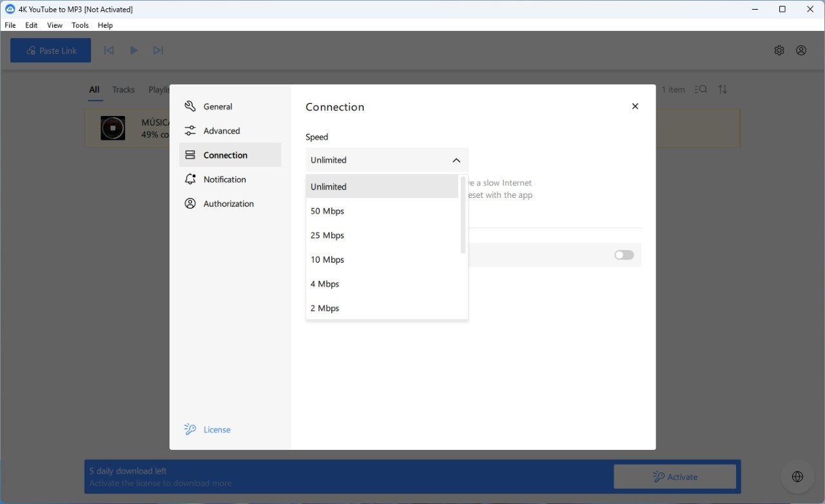This screenshot has width=825, height=504.
Task: Open the Tools menu
Action: tap(81, 25)
